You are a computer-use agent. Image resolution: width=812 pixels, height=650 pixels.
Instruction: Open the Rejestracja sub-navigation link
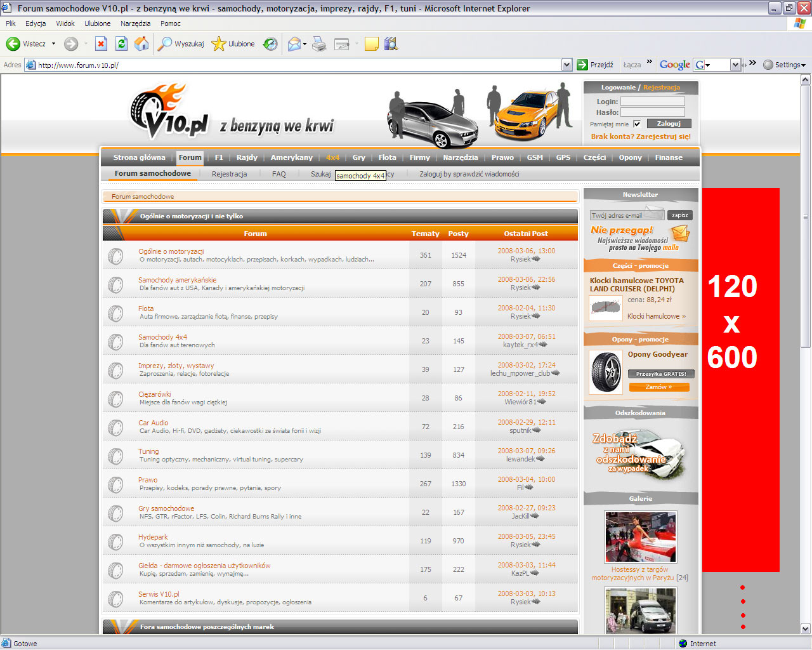(230, 174)
